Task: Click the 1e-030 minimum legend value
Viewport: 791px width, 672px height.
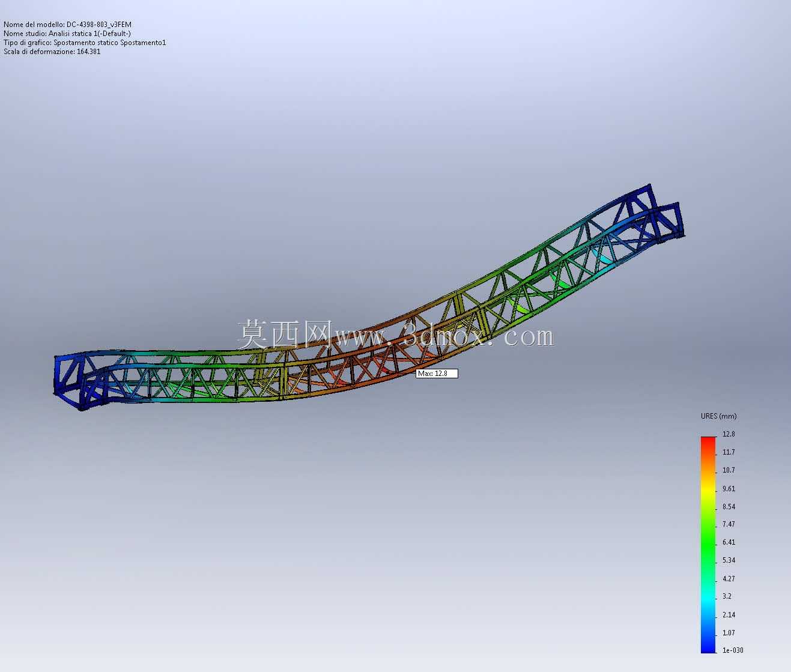Action: [x=733, y=650]
